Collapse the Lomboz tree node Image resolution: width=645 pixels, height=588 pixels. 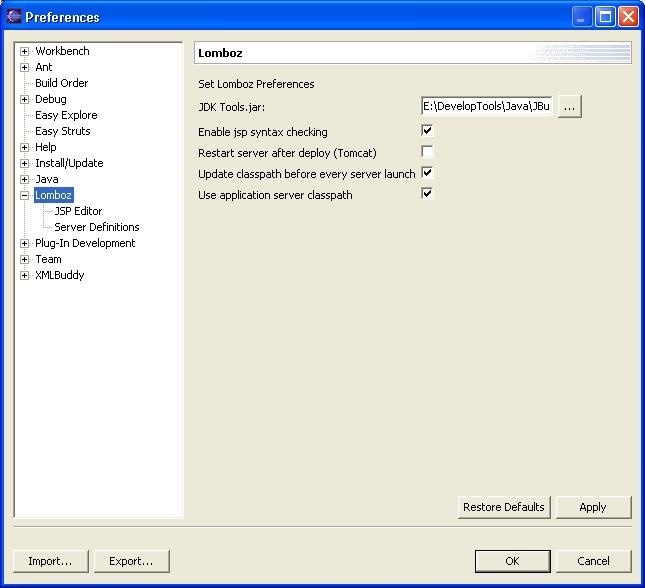click(x=24, y=195)
